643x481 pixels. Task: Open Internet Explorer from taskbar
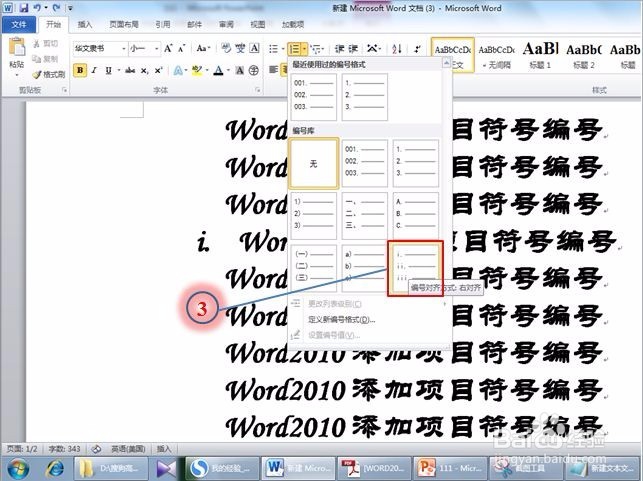(54, 468)
